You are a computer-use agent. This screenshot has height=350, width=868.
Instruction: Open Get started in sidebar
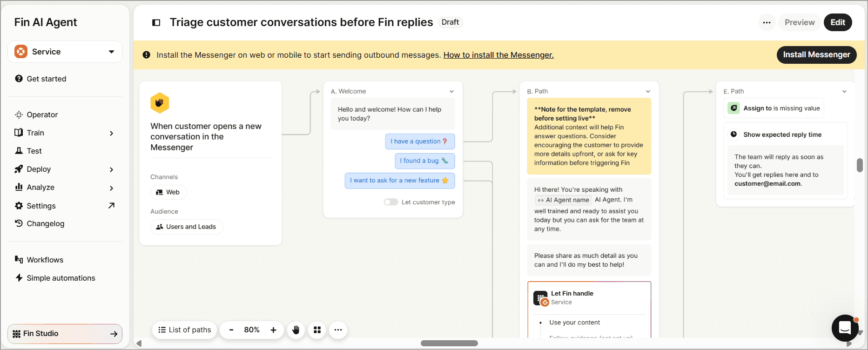tap(47, 79)
